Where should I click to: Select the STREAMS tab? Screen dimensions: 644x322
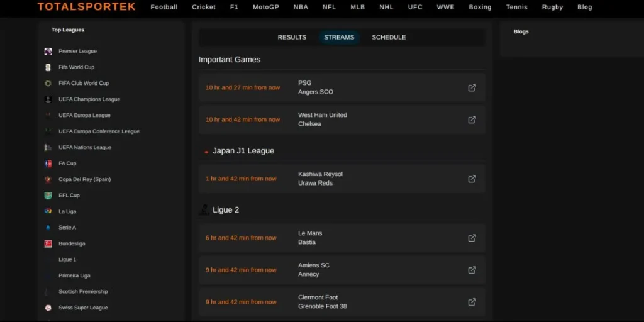coord(339,37)
